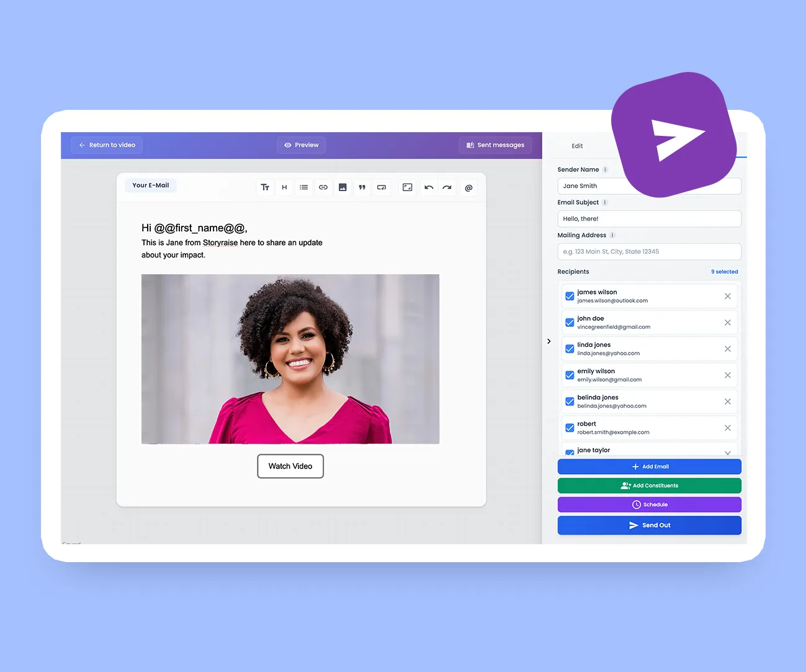806x672 pixels.
Task: Click the Mailing Address input
Action: click(649, 252)
